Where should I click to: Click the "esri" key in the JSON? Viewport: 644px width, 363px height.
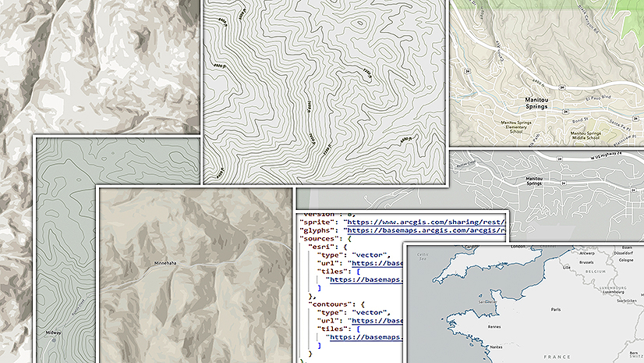click(323, 247)
